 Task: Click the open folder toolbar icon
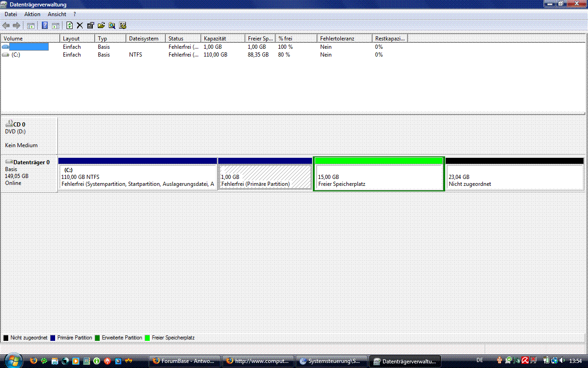click(101, 25)
